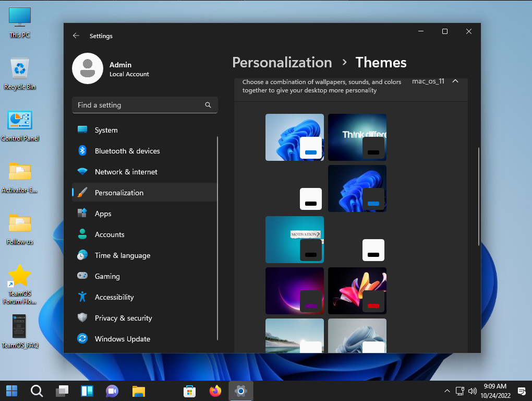This screenshot has width=532, height=401.
Task: Show hidden icons chevron in system tray
Action: (x=447, y=391)
